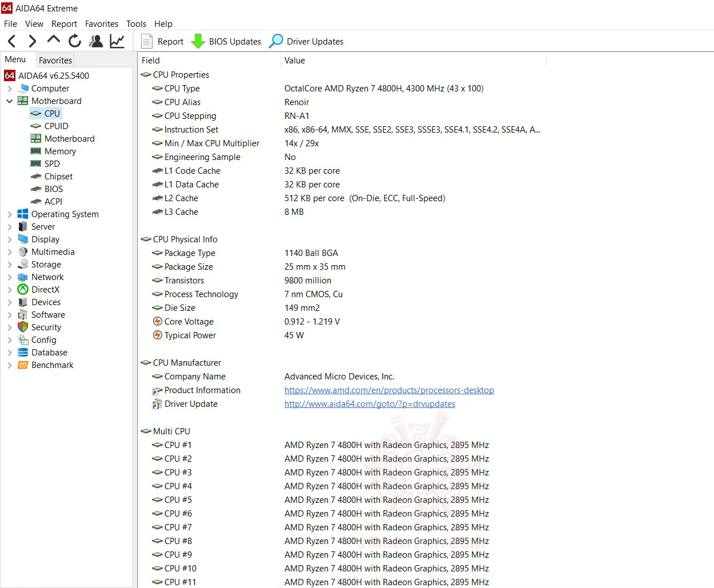Select the Core Voltage row
The width and height of the screenshot is (714, 588).
(x=343, y=322)
